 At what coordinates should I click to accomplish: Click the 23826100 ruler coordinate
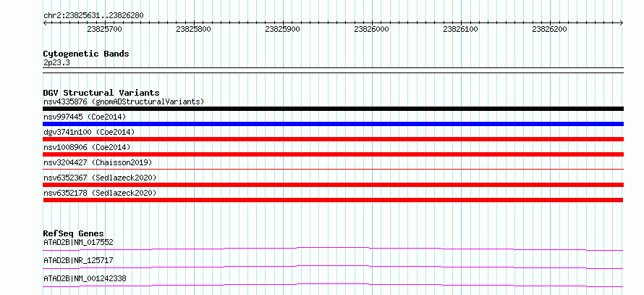tap(461, 29)
